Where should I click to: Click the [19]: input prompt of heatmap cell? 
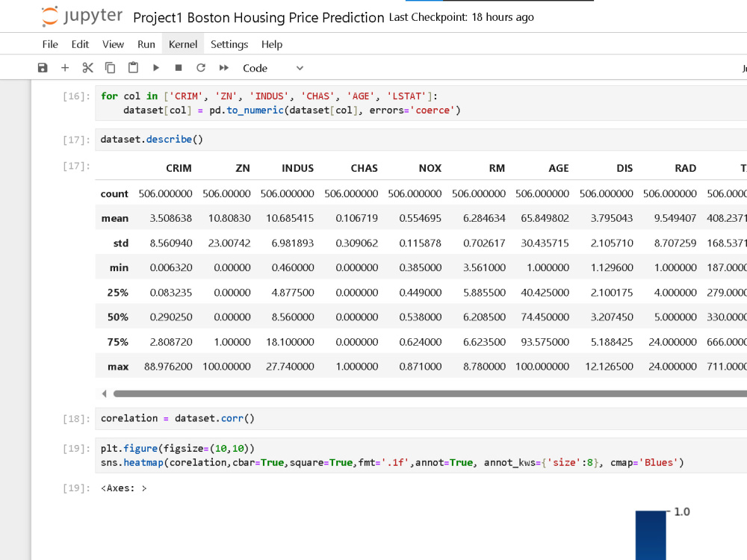pyautogui.click(x=76, y=449)
